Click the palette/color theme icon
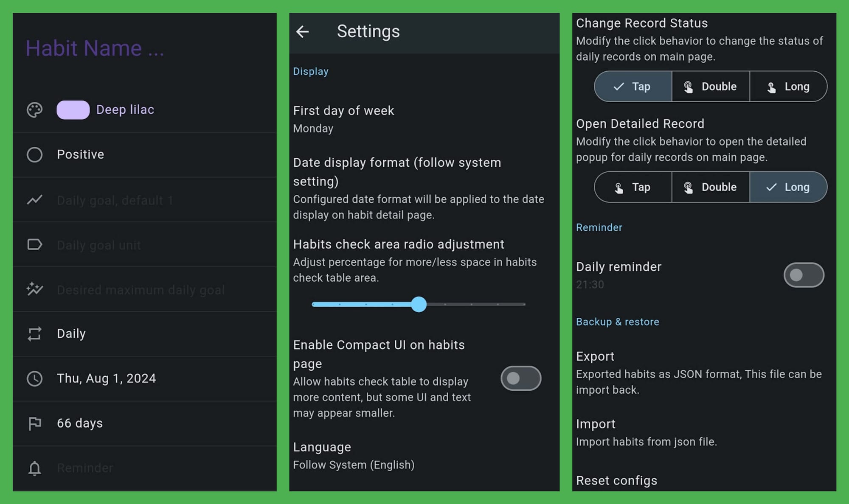This screenshot has width=849, height=504. (34, 110)
